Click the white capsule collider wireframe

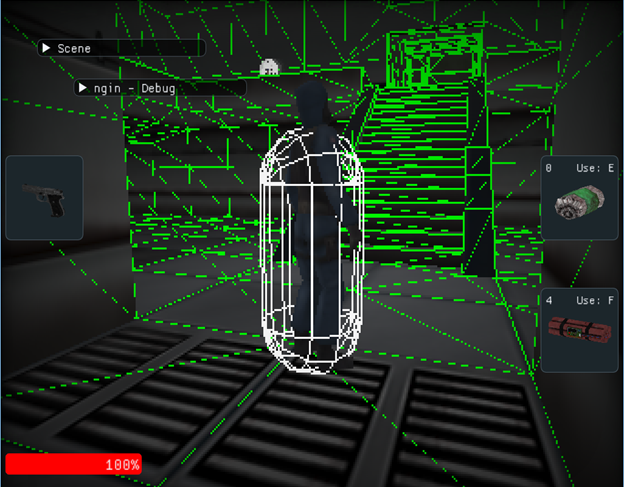coord(312,251)
